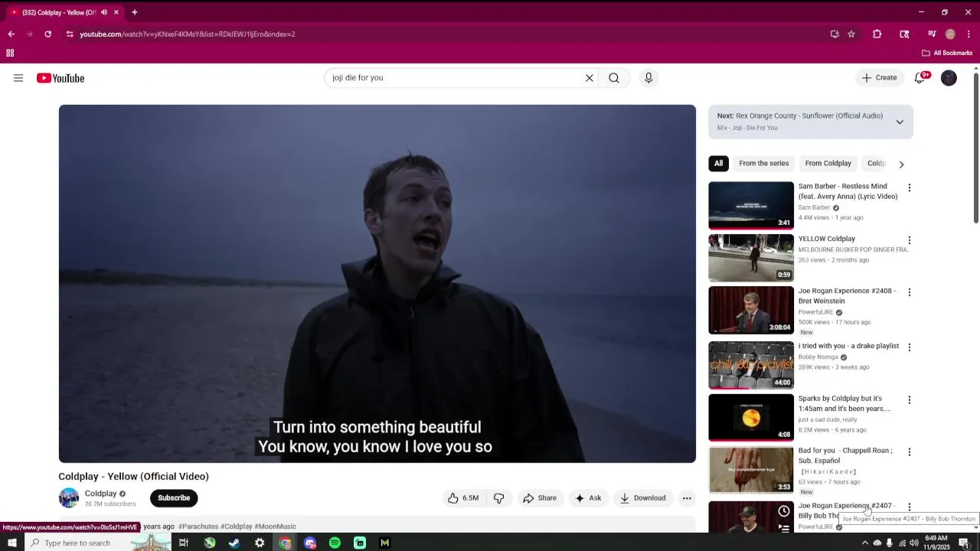Mute the tab using the tab speaker icon

(x=104, y=12)
